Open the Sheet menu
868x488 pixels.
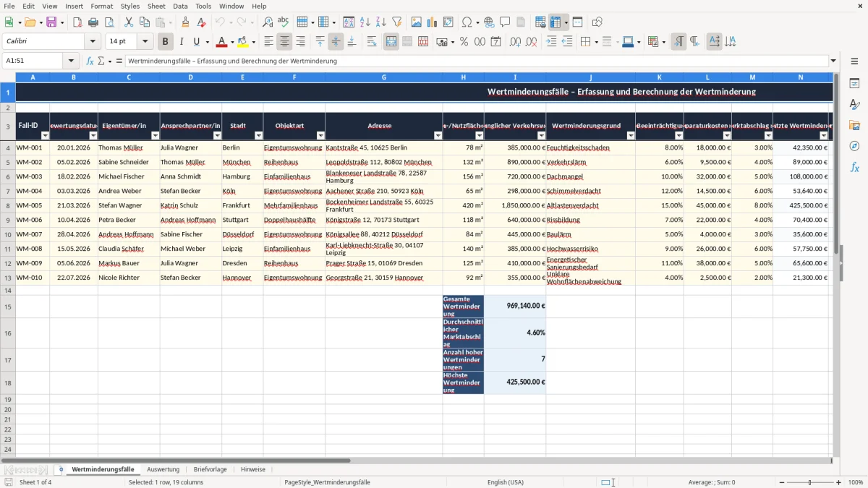[x=156, y=6]
